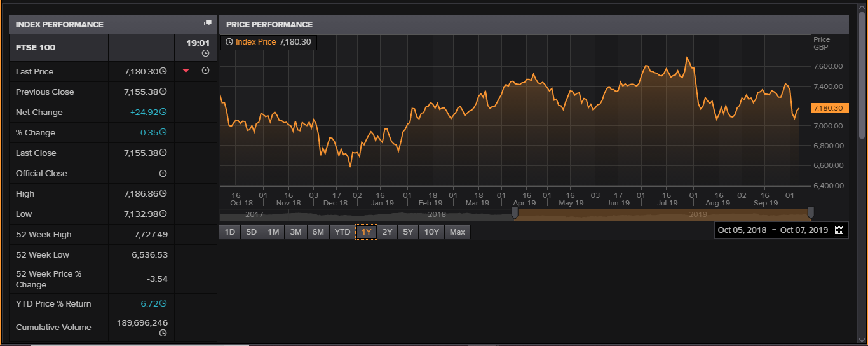The height and width of the screenshot is (346, 868).
Task: Click the Jan 19 date axis label
Action: [383, 203]
